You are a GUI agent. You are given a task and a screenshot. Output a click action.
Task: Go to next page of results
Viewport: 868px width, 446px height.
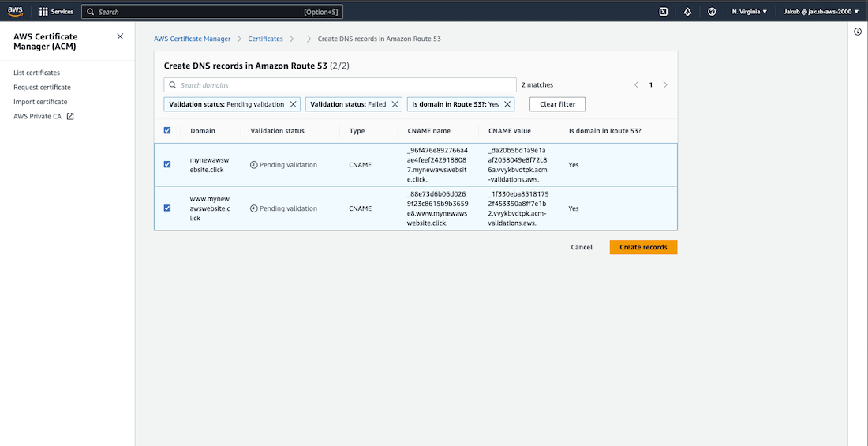[665, 84]
